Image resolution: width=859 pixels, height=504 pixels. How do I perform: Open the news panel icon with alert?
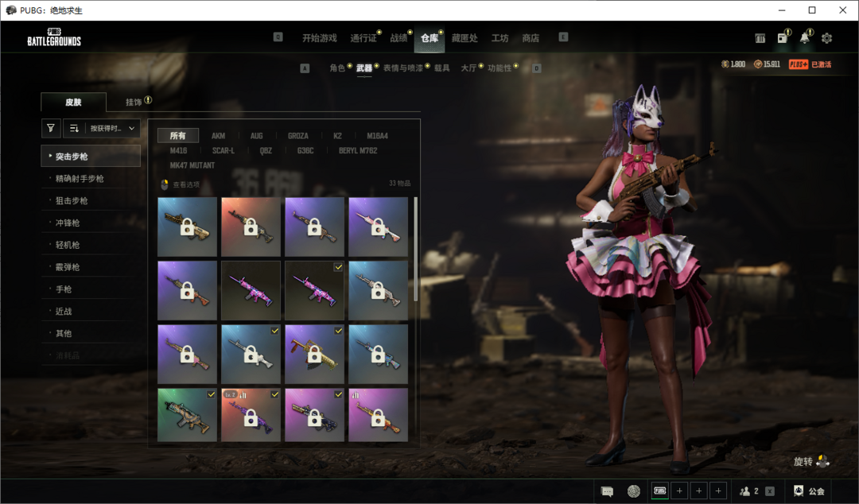click(783, 38)
